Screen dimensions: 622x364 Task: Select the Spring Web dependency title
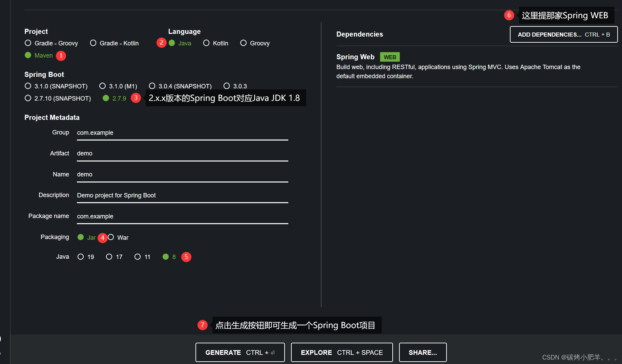[355, 57]
